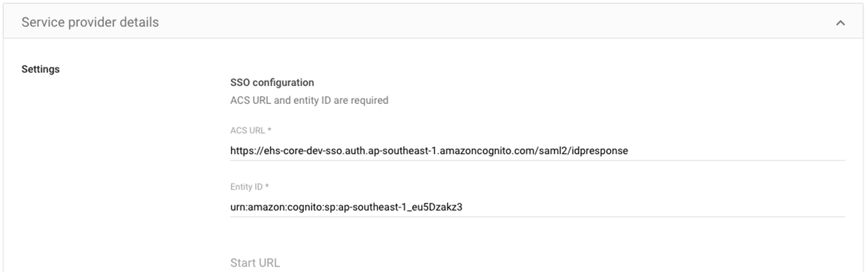This screenshot has width=868, height=272.
Task: Focus the Entity ID text field
Action: [x=537, y=207]
